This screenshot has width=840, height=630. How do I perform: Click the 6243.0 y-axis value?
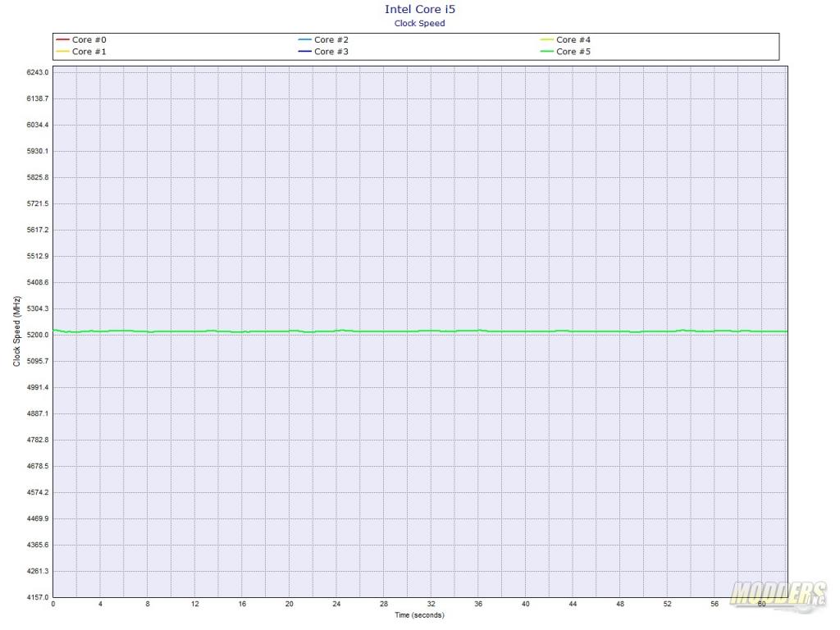[38, 72]
